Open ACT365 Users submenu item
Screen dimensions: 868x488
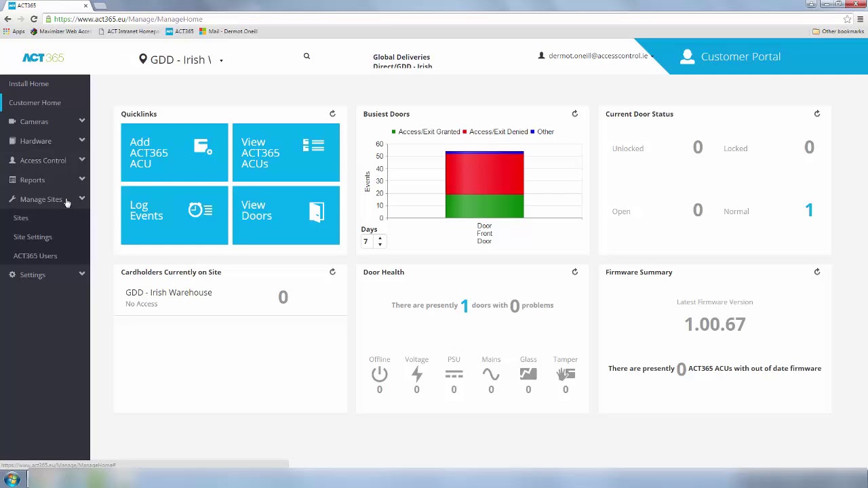35,256
